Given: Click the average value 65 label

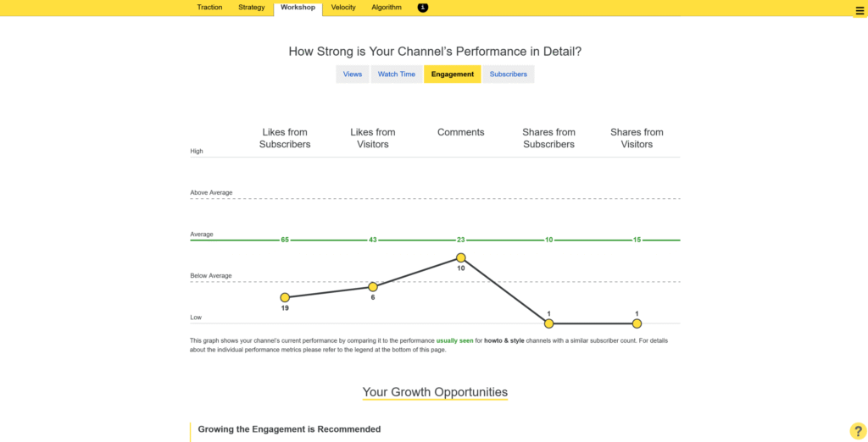Looking at the screenshot, I should [285, 240].
